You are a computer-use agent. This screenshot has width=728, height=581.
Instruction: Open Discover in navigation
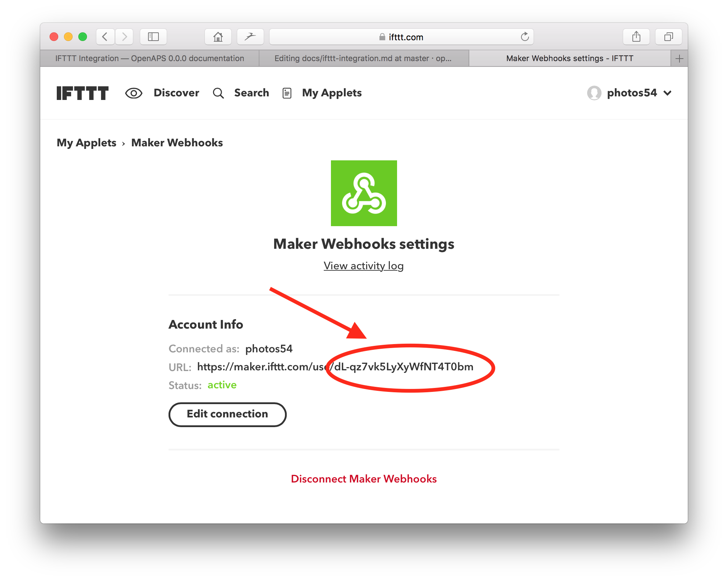coord(176,93)
